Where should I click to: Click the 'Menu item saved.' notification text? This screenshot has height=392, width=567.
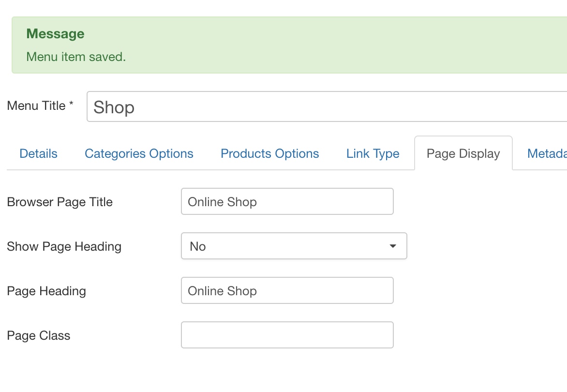point(76,57)
